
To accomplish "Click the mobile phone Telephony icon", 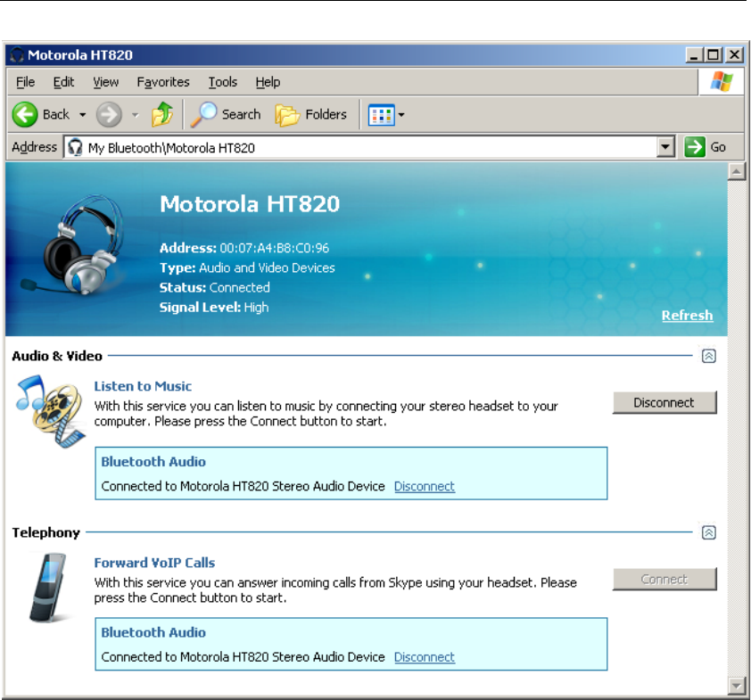I will tap(48, 588).
